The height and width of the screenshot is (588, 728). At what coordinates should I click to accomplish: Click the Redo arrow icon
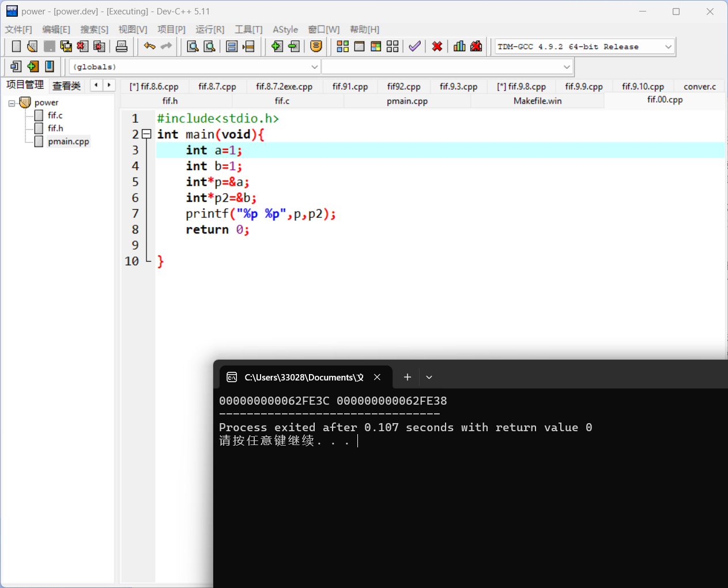[167, 47]
